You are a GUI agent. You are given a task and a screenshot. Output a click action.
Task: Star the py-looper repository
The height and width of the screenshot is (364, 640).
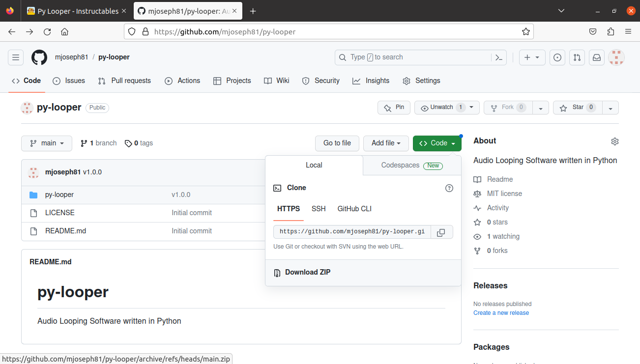click(577, 108)
